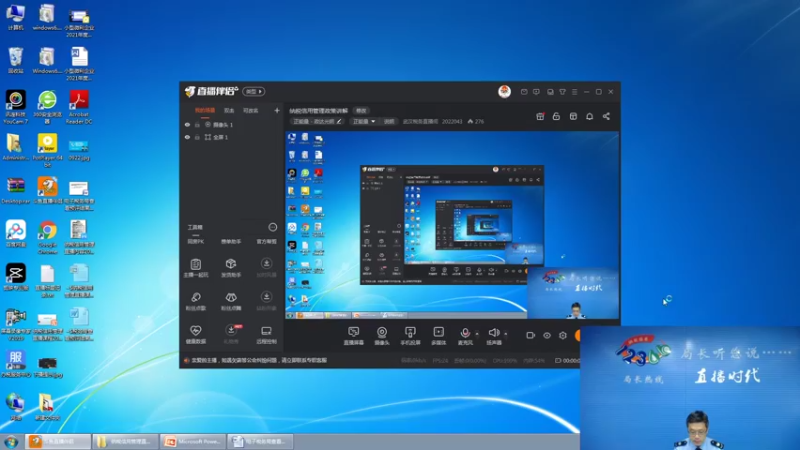This screenshot has width=800, height=450.
Task: Download the second greyed-out toolbox tool
Action: 266,301
